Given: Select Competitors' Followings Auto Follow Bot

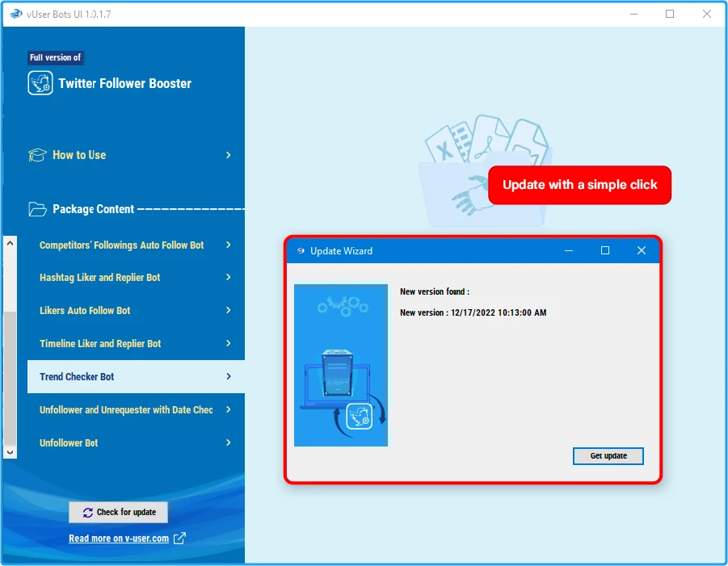Looking at the screenshot, I should tap(136, 245).
